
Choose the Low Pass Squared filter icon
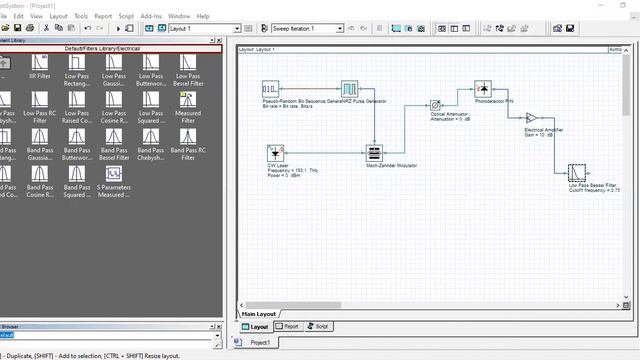(151, 99)
